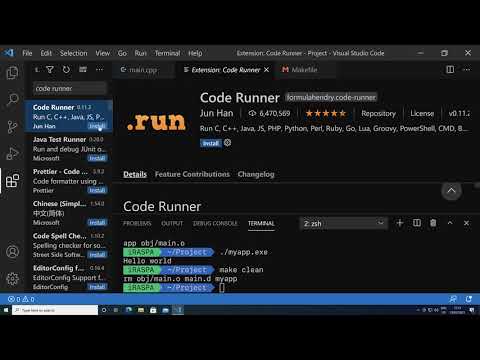Viewport: 480px width, 360px height.
Task: Install Java Test Runner extension
Action: pos(97,158)
